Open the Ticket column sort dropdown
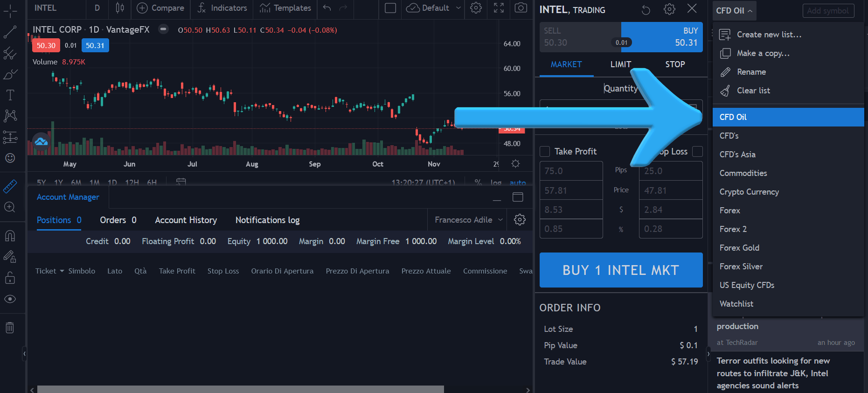The image size is (868, 393). tap(62, 271)
